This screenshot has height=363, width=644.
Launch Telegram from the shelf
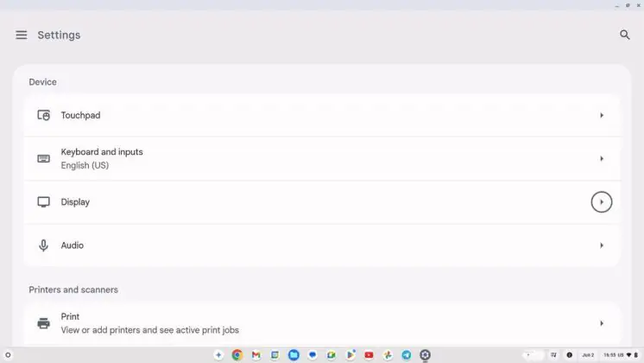pyautogui.click(x=407, y=354)
